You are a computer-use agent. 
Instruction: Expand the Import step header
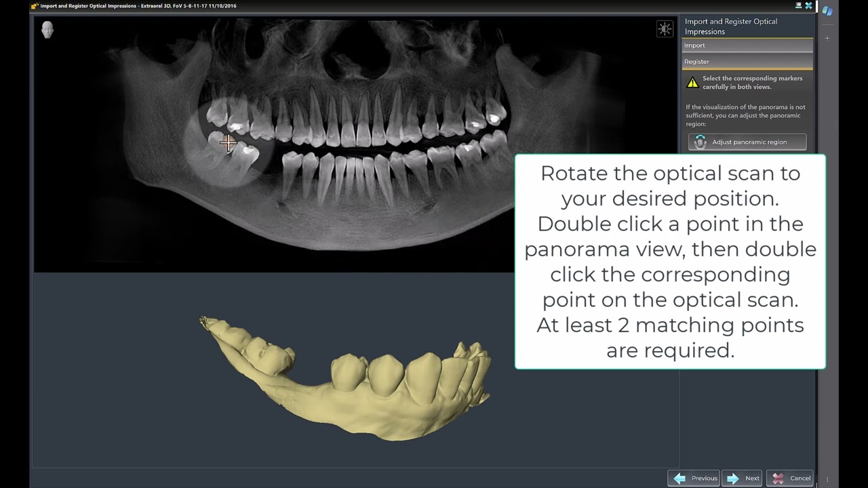[747, 45]
